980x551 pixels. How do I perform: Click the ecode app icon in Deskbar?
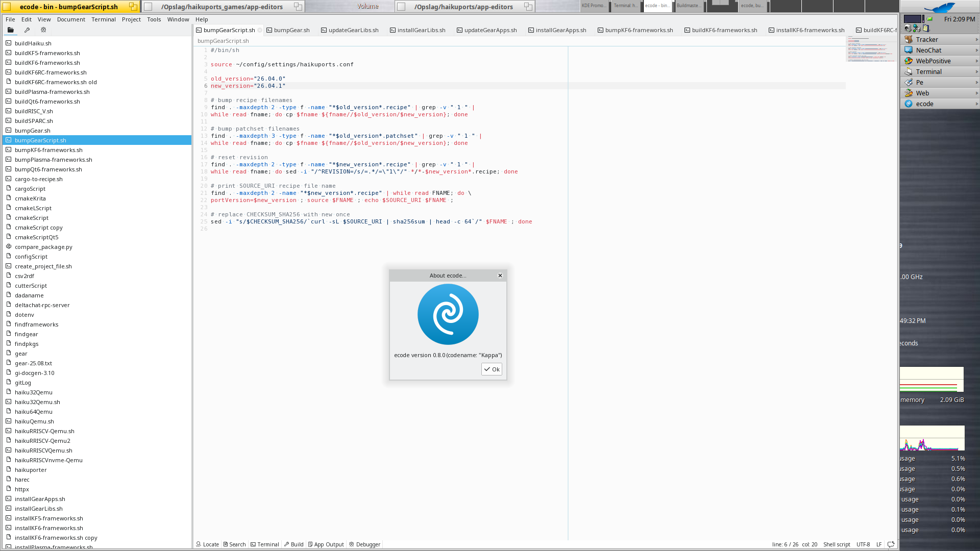click(x=909, y=104)
